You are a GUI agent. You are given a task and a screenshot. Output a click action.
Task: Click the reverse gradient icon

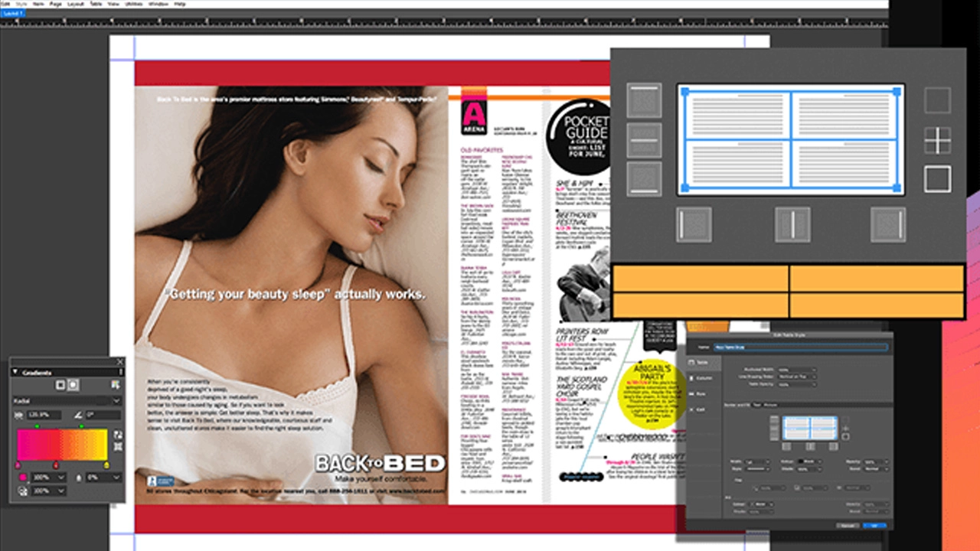coord(118,435)
